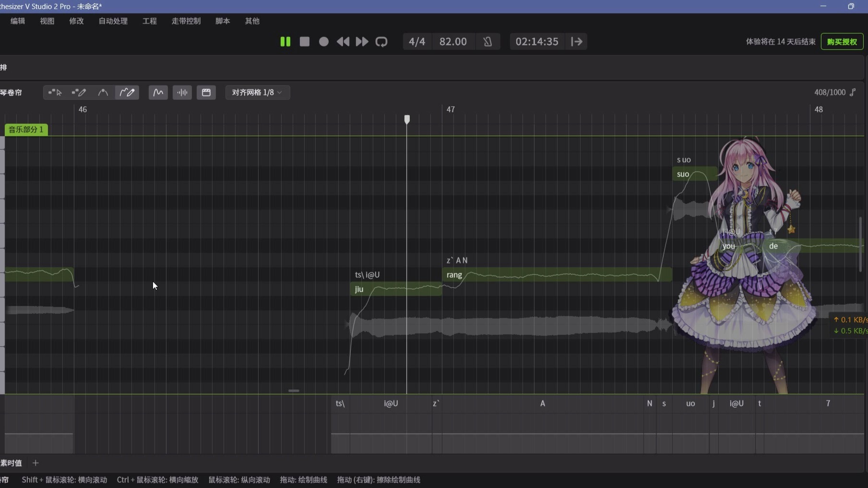Click the toolbar icon right of waveform

point(206,92)
